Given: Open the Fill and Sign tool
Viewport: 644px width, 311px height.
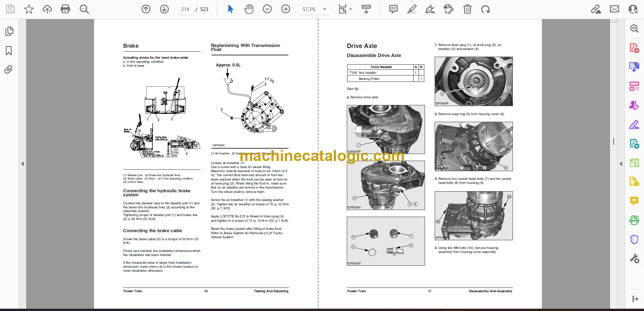Looking at the screenshot, I should tap(634, 124).
